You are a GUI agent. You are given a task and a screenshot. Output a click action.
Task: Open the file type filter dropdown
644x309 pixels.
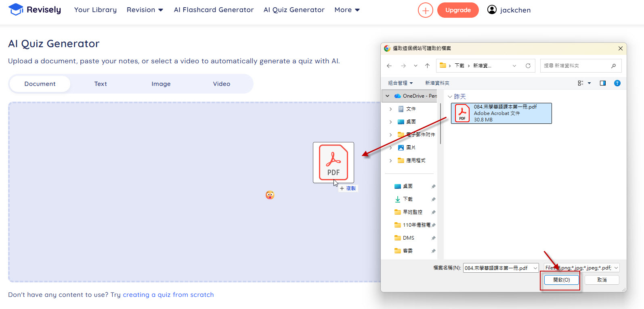point(581,268)
